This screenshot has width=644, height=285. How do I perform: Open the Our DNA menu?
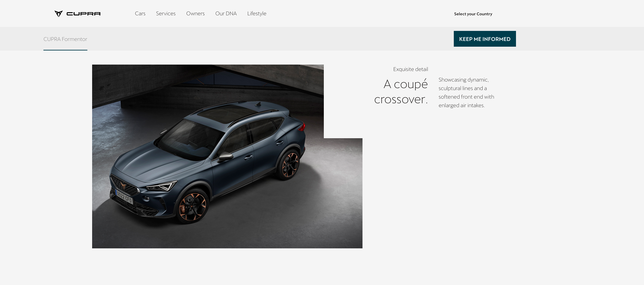click(226, 14)
